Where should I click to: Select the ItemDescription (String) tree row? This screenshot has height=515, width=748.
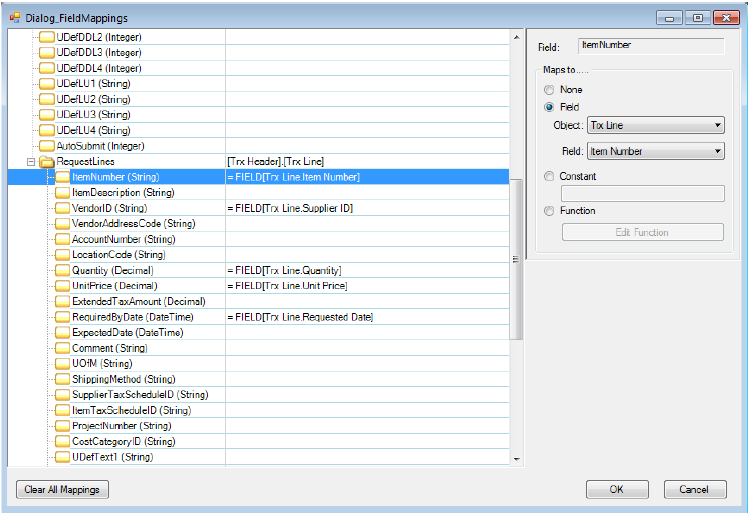123,192
